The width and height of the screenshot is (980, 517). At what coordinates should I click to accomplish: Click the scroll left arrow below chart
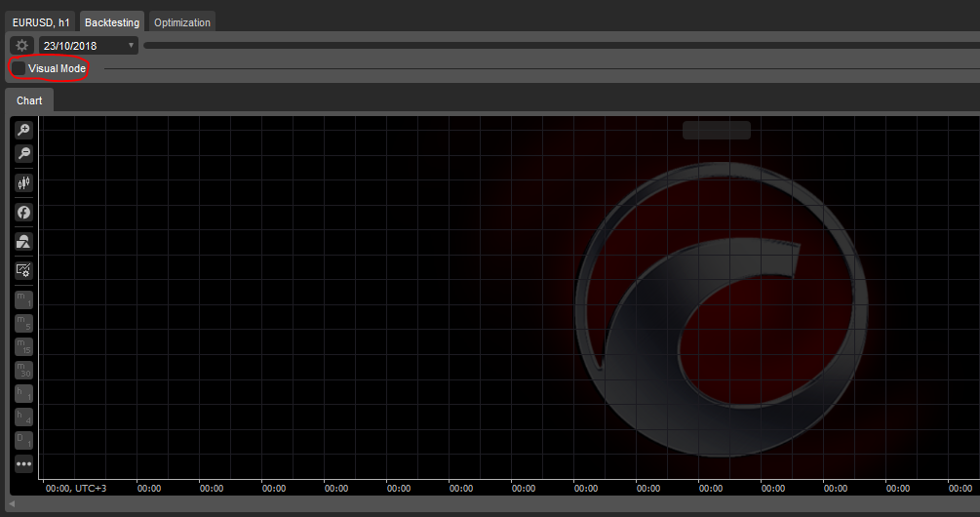click(12, 504)
